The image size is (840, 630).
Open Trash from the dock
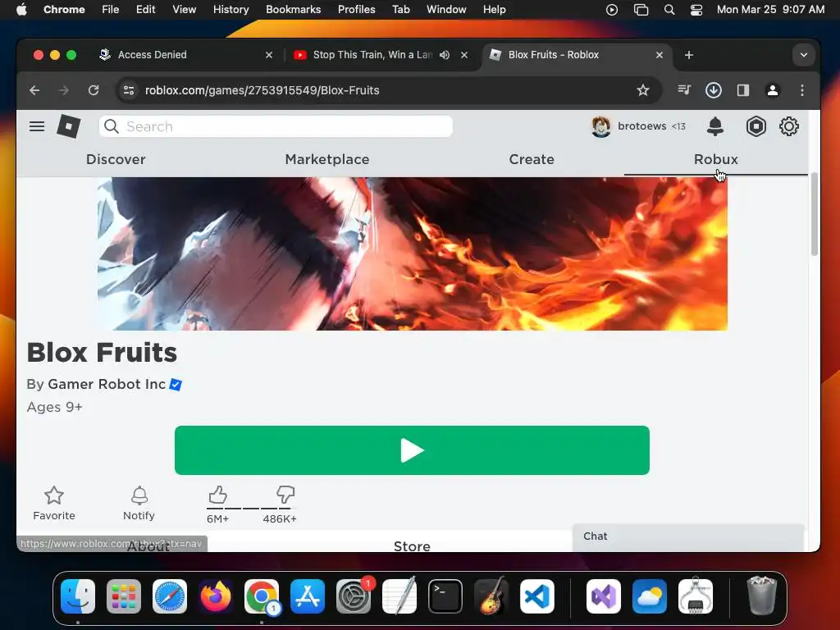coord(761,596)
